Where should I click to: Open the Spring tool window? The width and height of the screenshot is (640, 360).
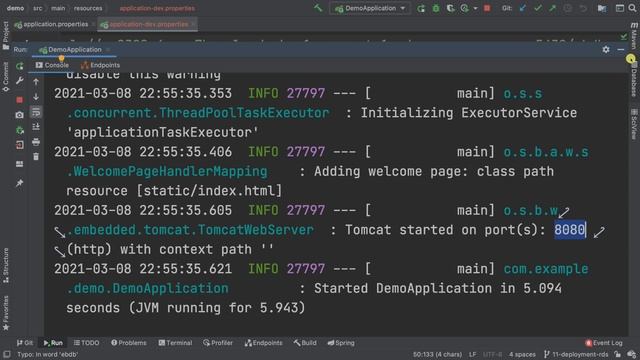coord(341,343)
